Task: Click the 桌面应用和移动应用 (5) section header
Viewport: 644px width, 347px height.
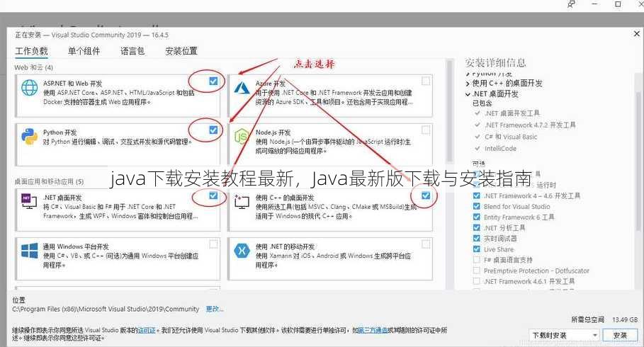Action: 49,181
